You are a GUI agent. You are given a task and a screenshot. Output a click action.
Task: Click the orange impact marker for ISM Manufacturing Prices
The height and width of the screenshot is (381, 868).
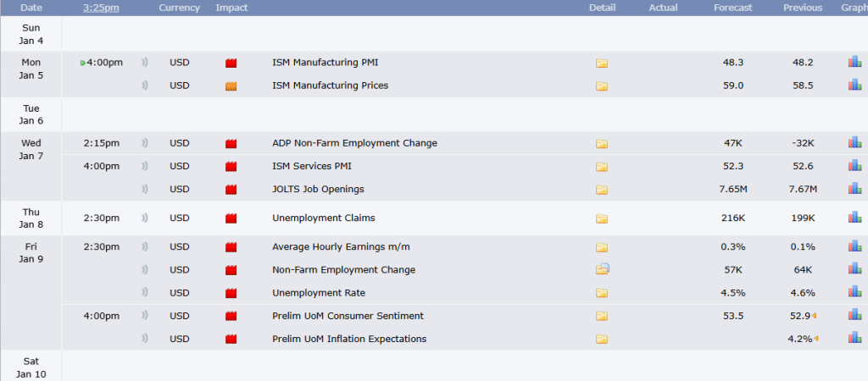(231, 86)
